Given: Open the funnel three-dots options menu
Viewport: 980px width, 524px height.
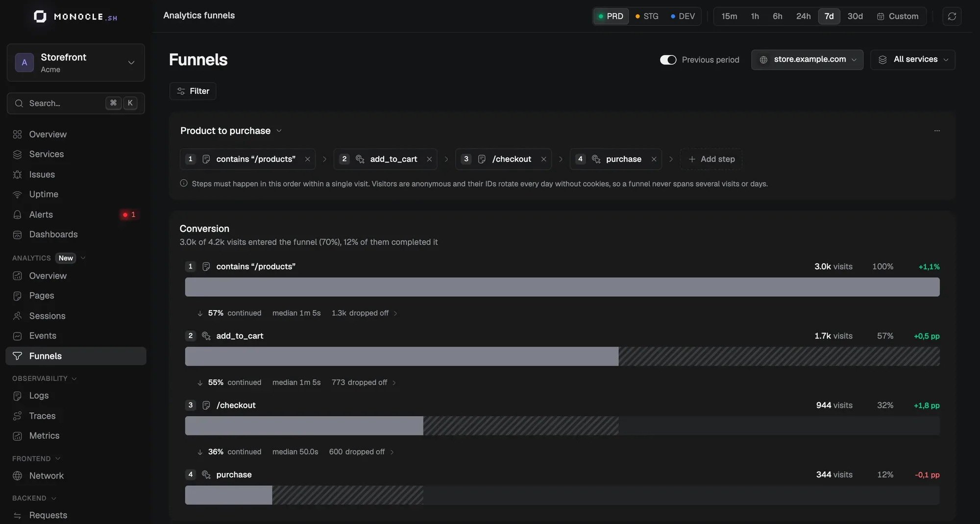Looking at the screenshot, I should tap(937, 131).
